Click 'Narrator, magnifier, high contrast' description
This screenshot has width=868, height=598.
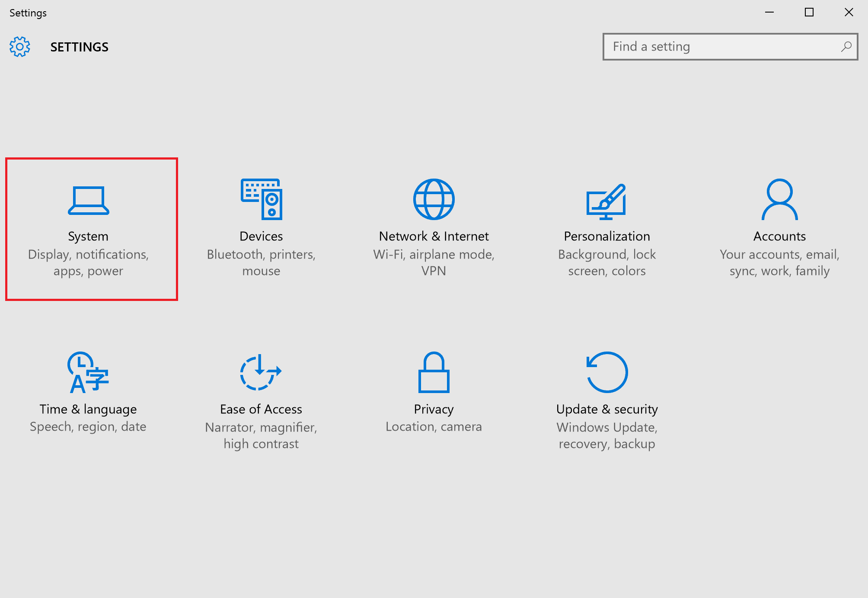click(x=261, y=435)
